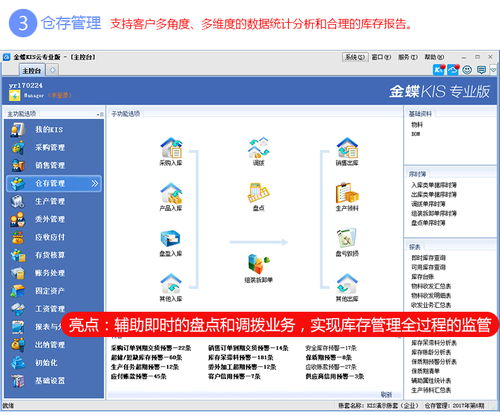Open 盘点单序时簿

[428, 223]
